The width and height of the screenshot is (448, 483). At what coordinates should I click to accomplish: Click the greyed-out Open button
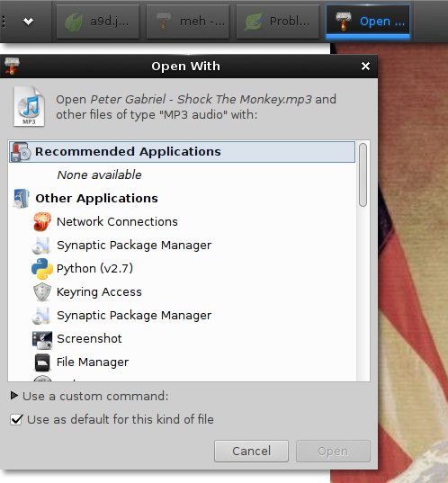click(333, 451)
